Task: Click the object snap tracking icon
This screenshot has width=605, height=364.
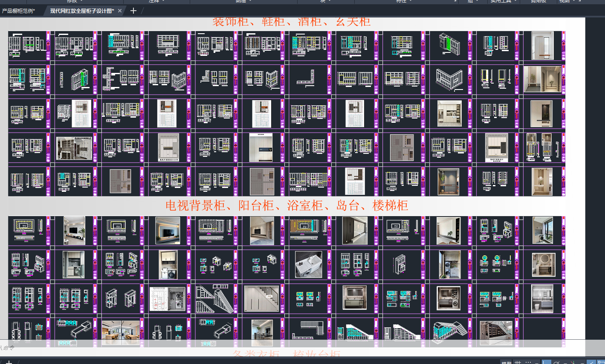Action: pos(591,363)
